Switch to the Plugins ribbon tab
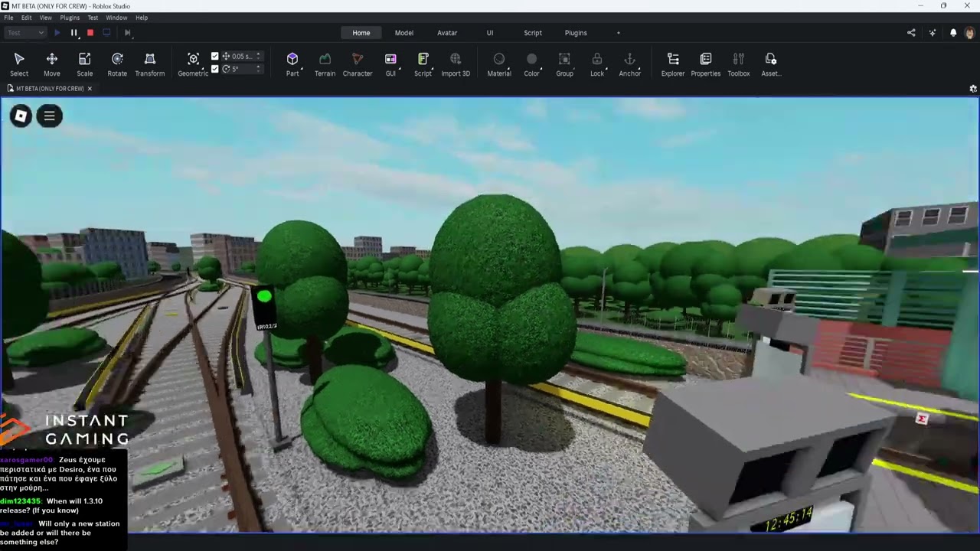 pyautogui.click(x=576, y=33)
